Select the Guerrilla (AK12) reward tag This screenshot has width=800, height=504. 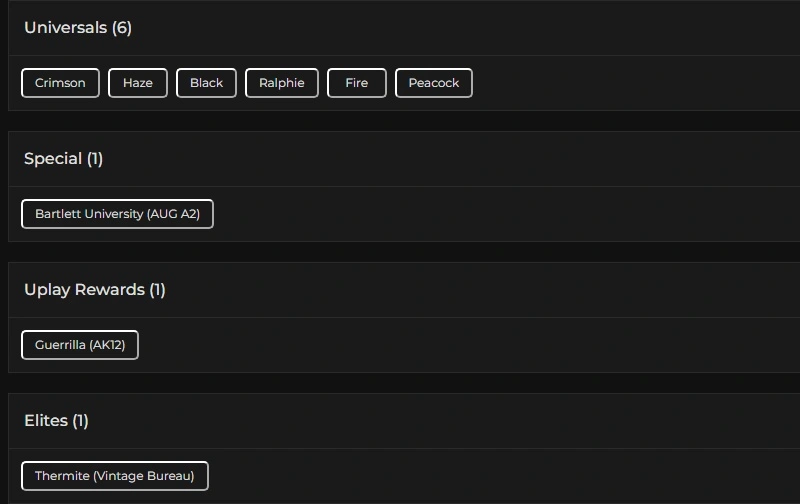click(x=80, y=345)
